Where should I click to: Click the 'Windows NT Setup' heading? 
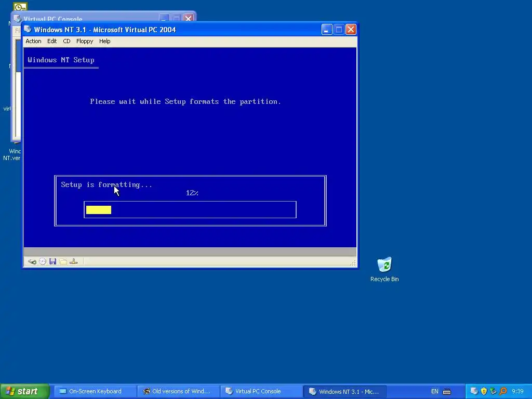coord(61,60)
